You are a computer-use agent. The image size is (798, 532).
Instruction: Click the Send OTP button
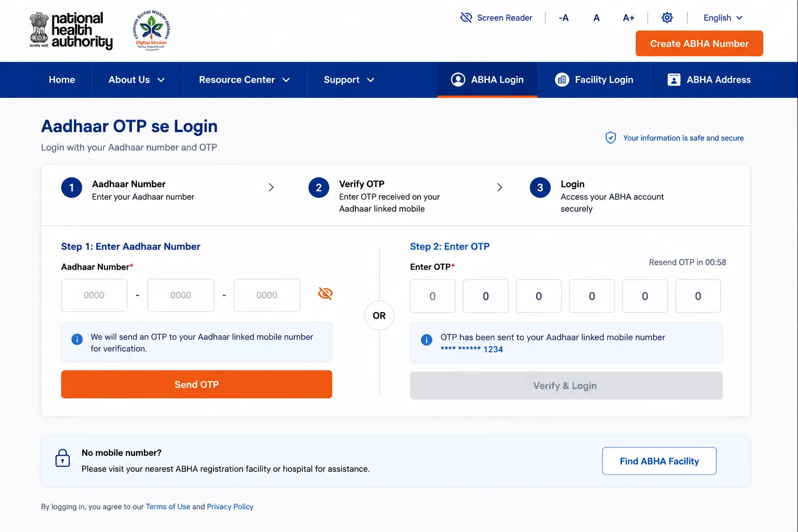click(196, 384)
